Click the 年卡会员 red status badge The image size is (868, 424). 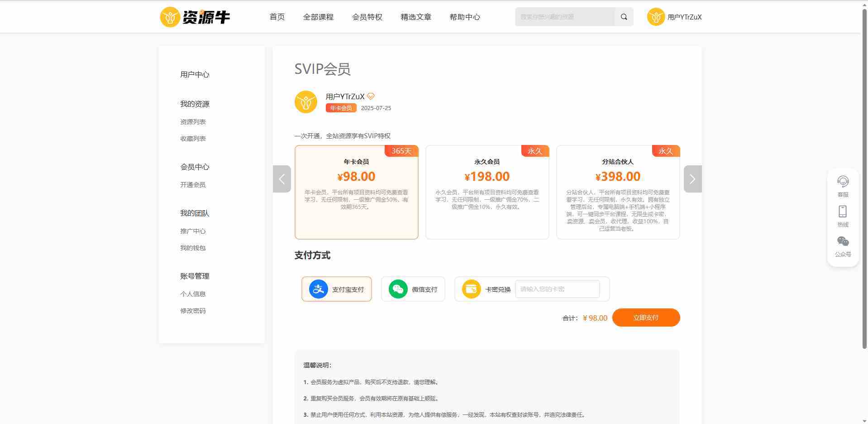coord(341,108)
